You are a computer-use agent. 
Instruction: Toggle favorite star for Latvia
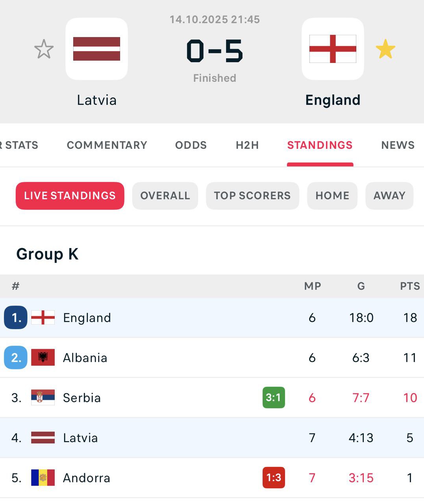tap(44, 49)
